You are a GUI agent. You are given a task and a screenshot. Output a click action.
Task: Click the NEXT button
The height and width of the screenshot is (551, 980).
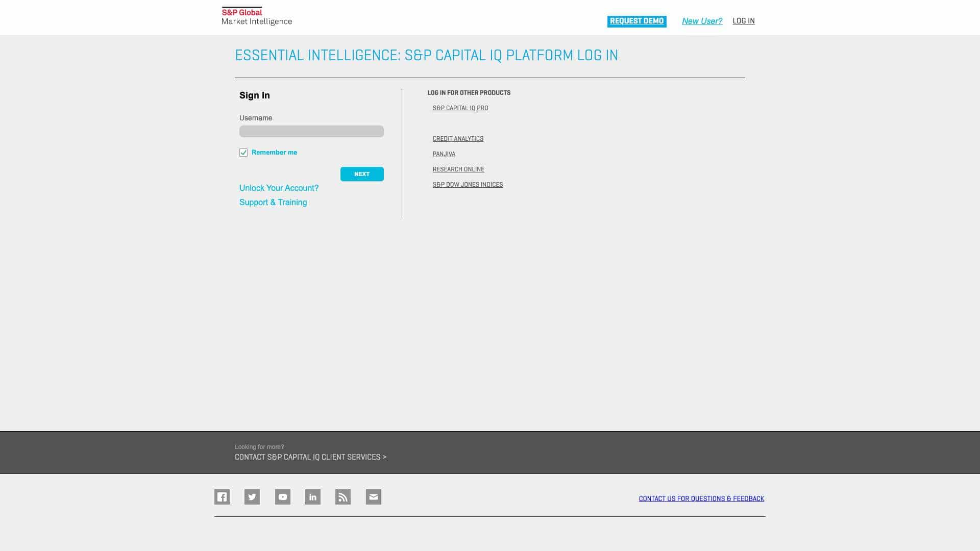coord(362,174)
